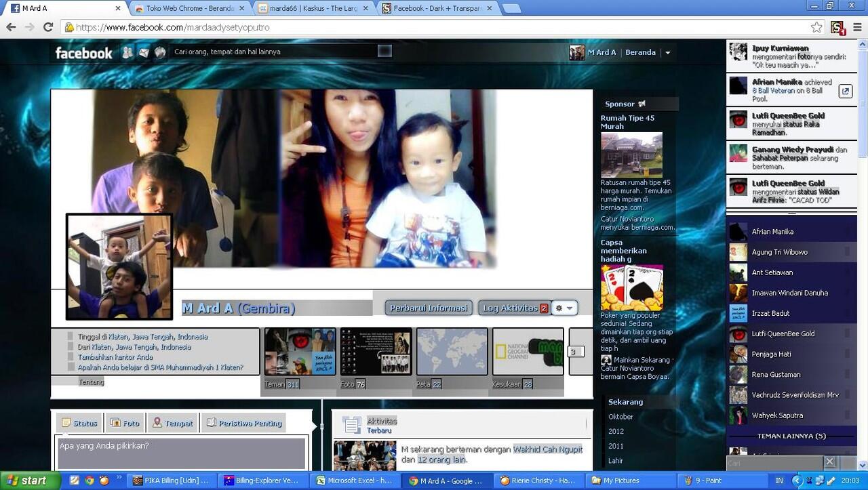The image size is (868, 490).
Task: Open Log Aktivitas button
Action: 515,308
